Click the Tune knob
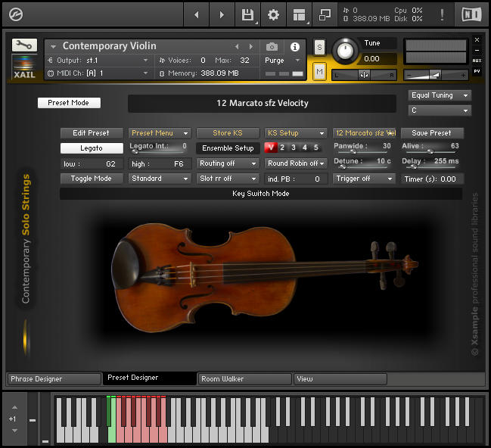 345,51
